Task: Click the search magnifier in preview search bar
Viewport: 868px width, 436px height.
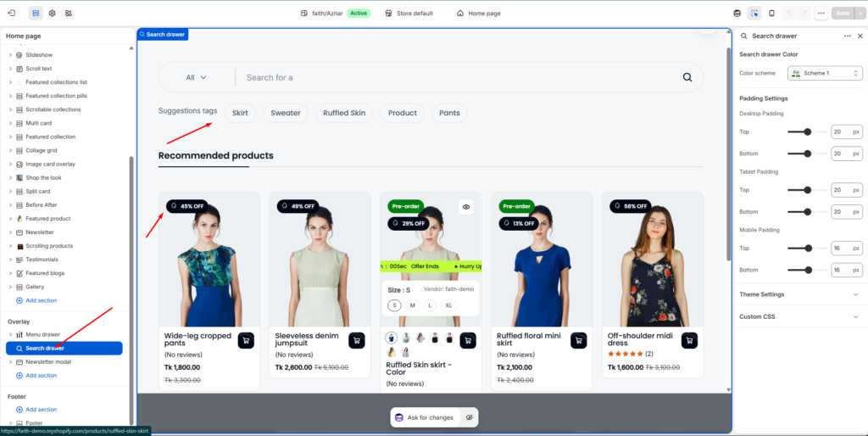Action: [687, 77]
